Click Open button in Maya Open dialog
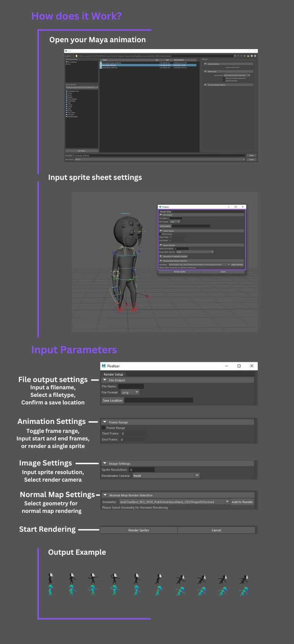The image size is (294, 644). [x=251, y=155]
